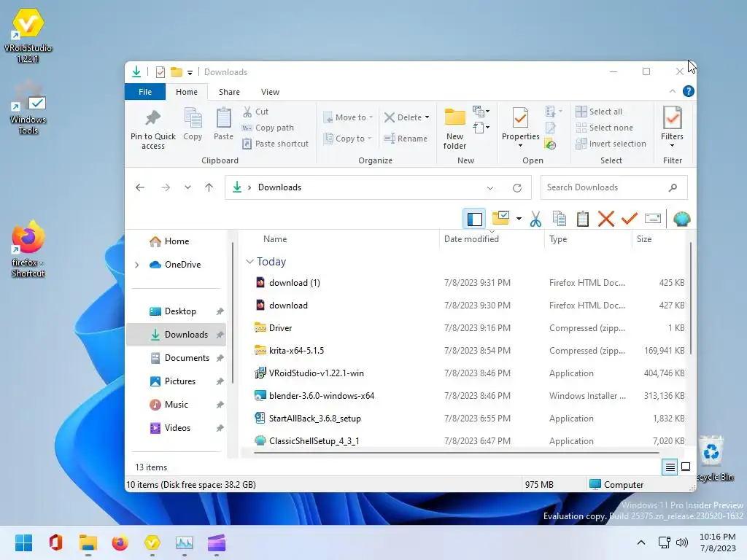
Task: Select Cut in the Clipboard group
Action: (256, 112)
